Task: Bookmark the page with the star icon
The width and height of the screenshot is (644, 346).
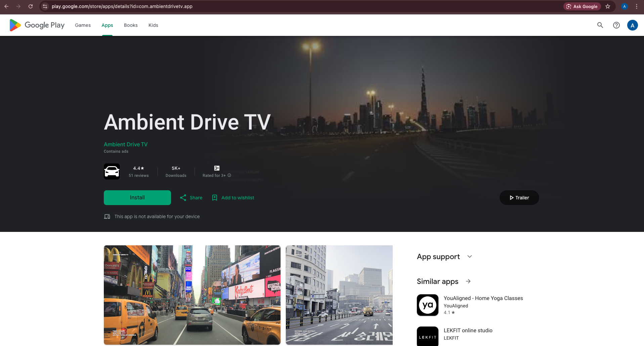Action: point(608,6)
